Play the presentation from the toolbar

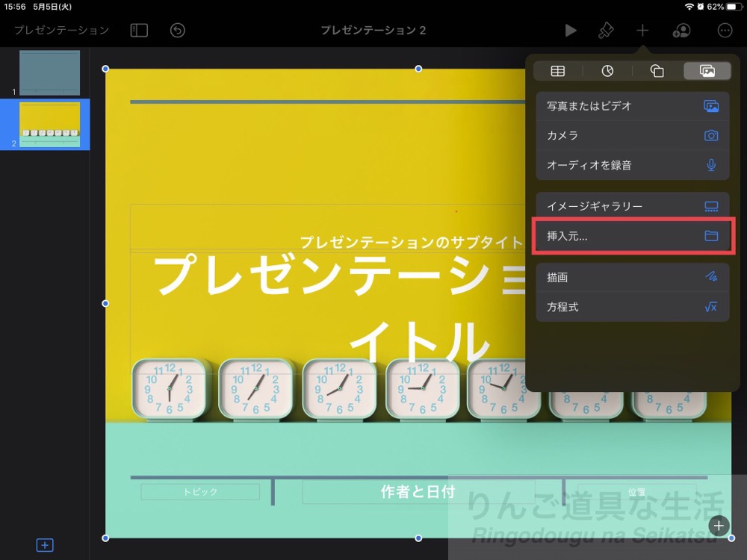click(x=571, y=31)
